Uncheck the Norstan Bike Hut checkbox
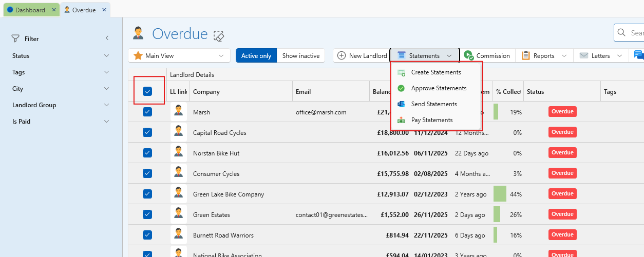Screen dimensions: 644x257 pos(147,153)
